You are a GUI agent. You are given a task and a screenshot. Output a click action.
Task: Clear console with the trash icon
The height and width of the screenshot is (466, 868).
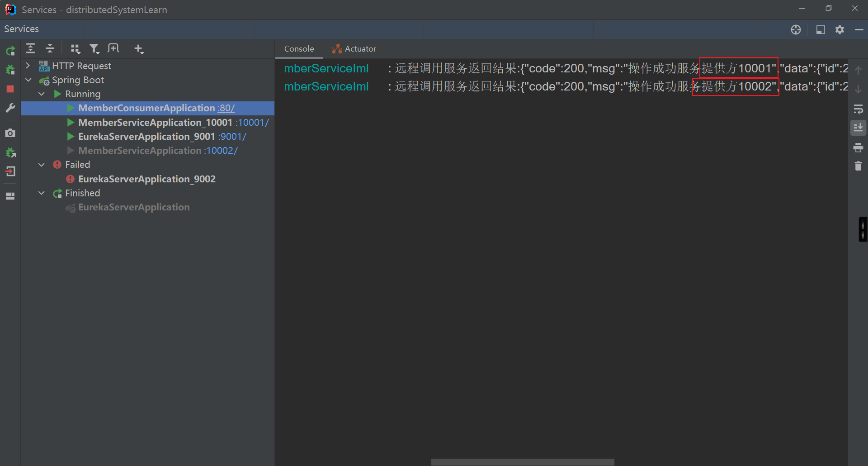pyautogui.click(x=858, y=166)
